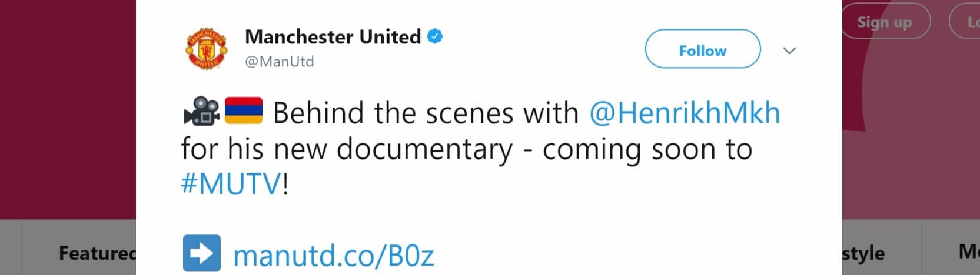
Task: Click the blue verified badge
Action: pos(434,36)
